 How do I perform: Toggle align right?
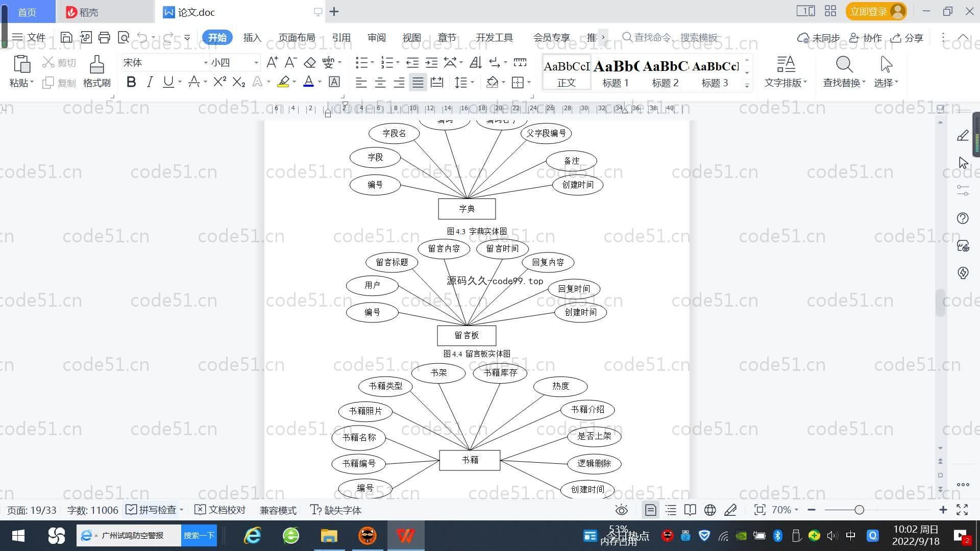[399, 82]
